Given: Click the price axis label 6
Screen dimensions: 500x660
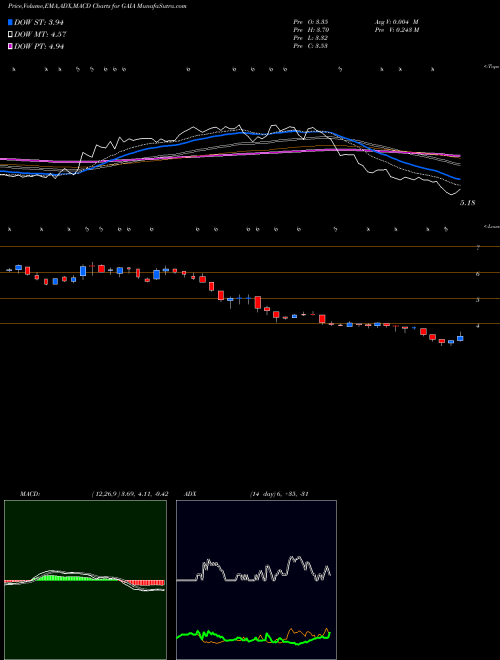Looking at the screenshot, I should point(478,274).
